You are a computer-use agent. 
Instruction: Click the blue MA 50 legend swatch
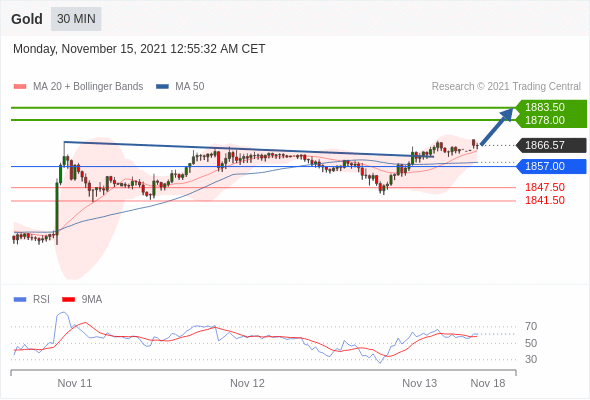click(162, 87)
